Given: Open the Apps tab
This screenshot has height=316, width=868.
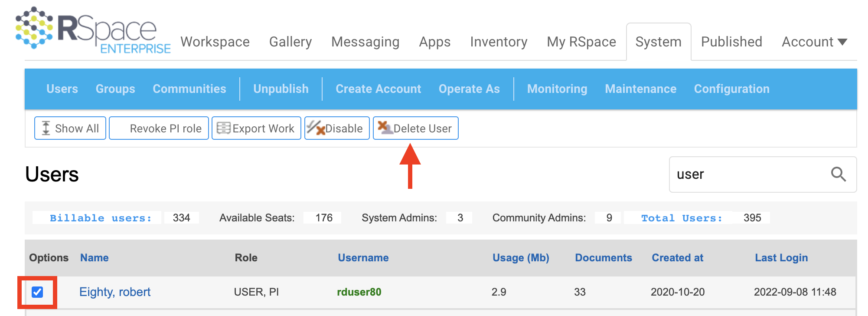Looking at the screenshot, I should (435, 42).
